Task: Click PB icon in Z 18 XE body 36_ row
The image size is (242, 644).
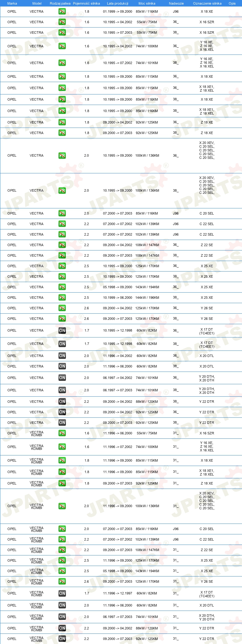Action: point(62,122)
